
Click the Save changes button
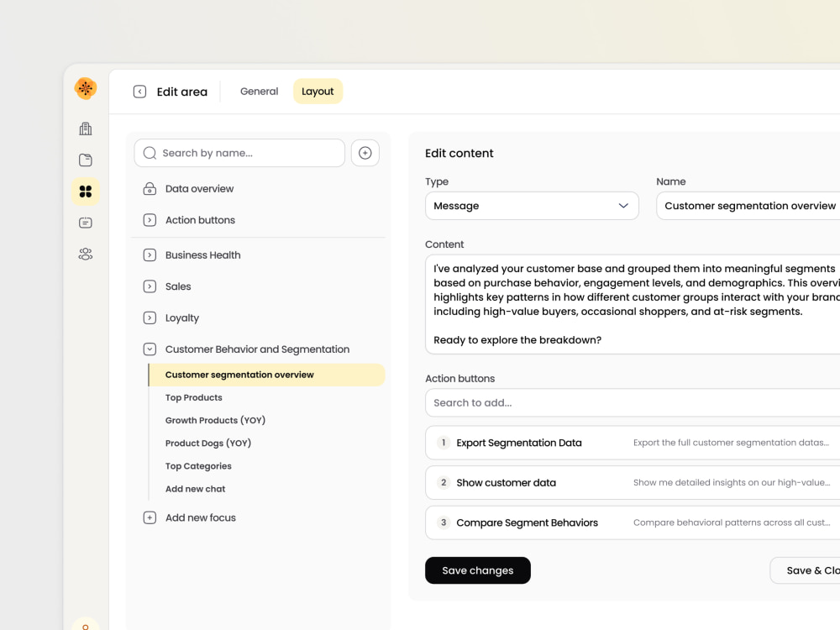pyautogui.click(x=478, y=570)
